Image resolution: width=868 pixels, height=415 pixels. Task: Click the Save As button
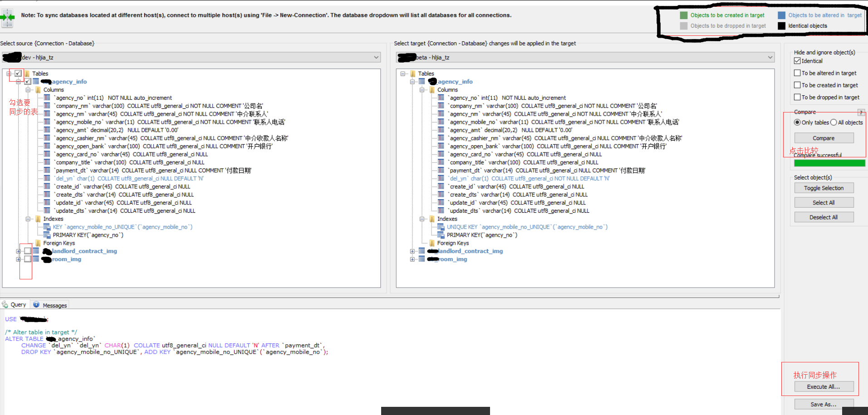click(x=824, y=404)
